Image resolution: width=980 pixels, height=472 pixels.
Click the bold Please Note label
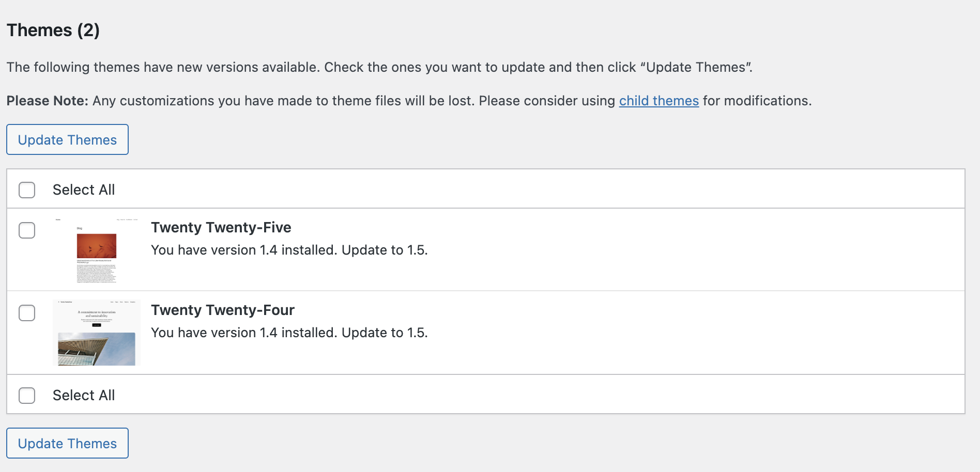tap(48, 101)
